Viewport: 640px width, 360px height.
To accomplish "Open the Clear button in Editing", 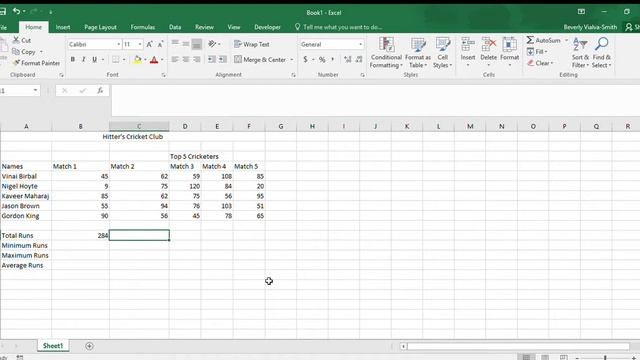I will tap(540, 63).
